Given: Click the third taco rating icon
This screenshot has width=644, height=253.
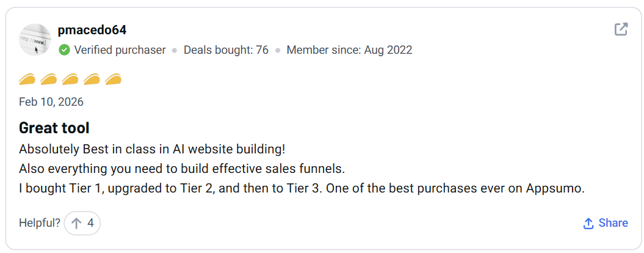Looking at the screenshot, I should [x=70, y=79].
